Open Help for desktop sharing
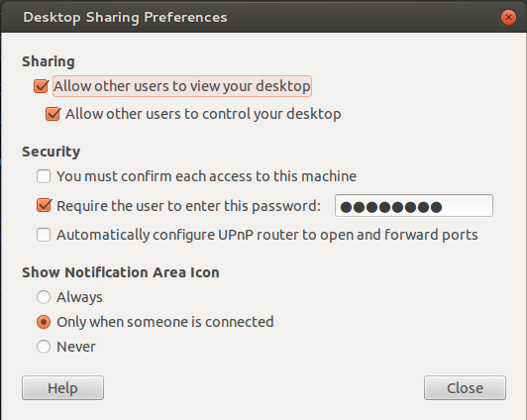The height and width of the screenshot is (420, 527). point(62,388)
